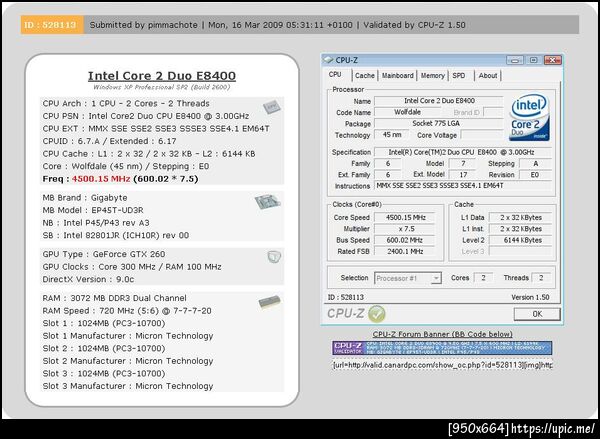Click 'Version 1.50' text in CPU-Z
The image size is (600, 439).
point(530,297)
